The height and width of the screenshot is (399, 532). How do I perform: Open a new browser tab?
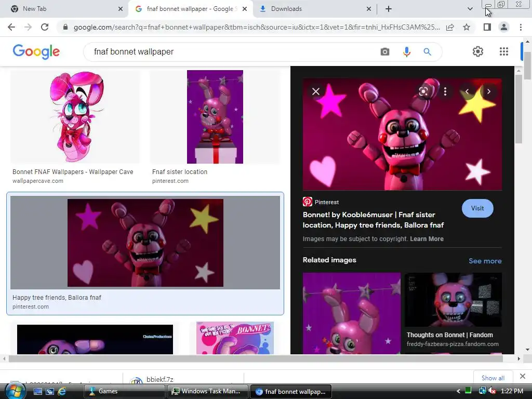[x=389, y=9]
